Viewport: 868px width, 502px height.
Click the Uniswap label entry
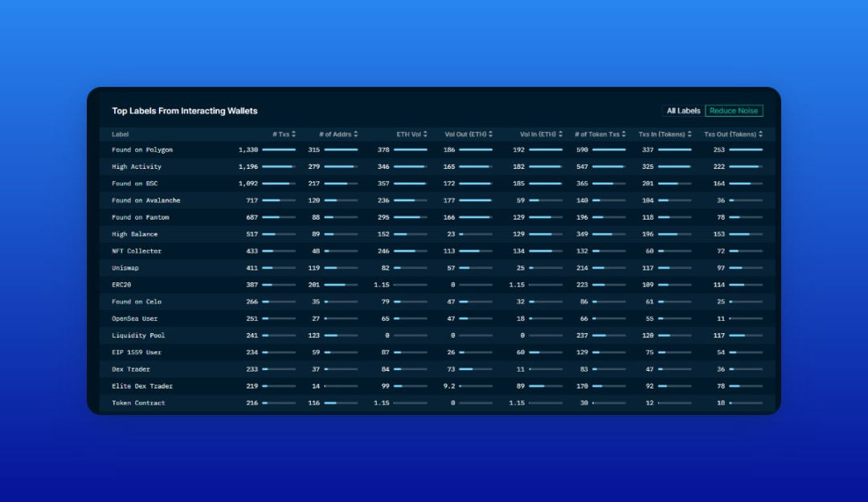(x=125, y=268)
